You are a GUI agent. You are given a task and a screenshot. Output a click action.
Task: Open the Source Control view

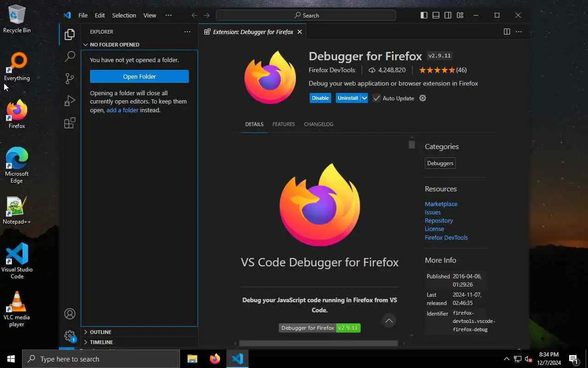pos(70,79)
